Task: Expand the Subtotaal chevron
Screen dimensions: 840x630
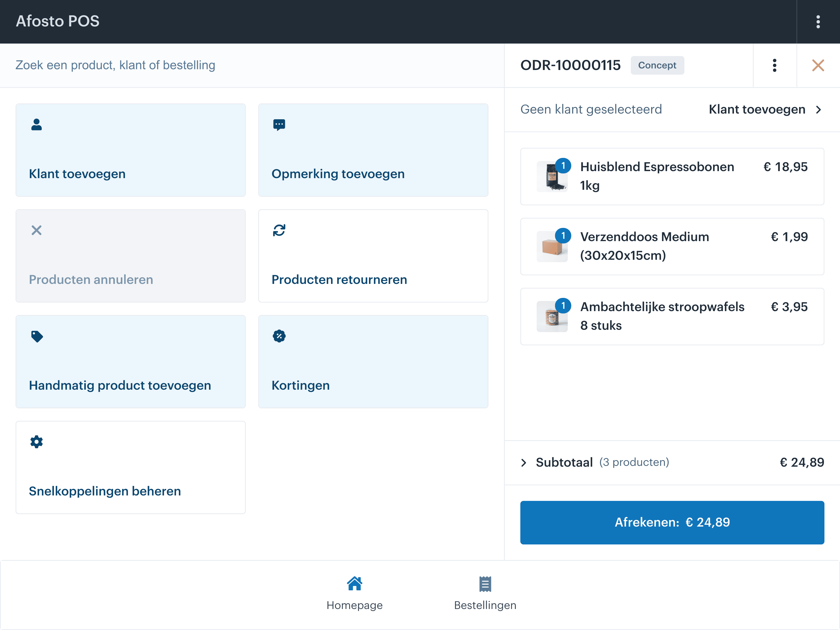Action: (x=524, y=463)
